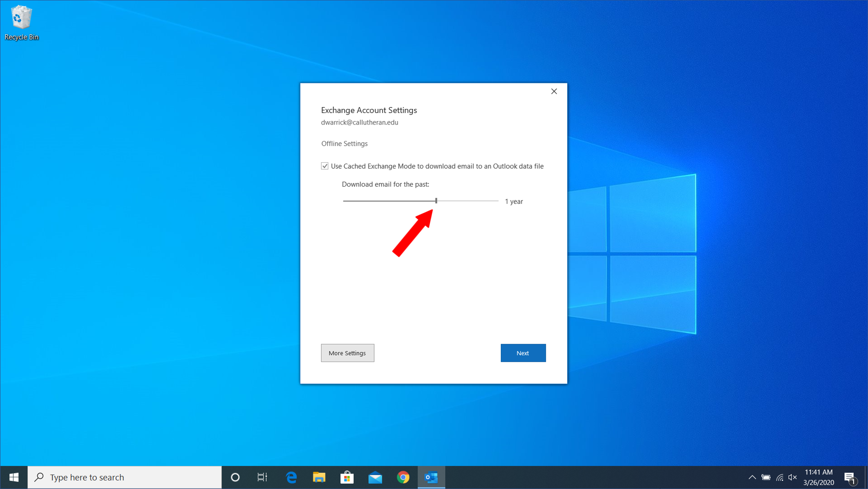Open the Recycle Bin desktop icon
The height and width of the screenshot is (489, 868).
tap(21, 23)
